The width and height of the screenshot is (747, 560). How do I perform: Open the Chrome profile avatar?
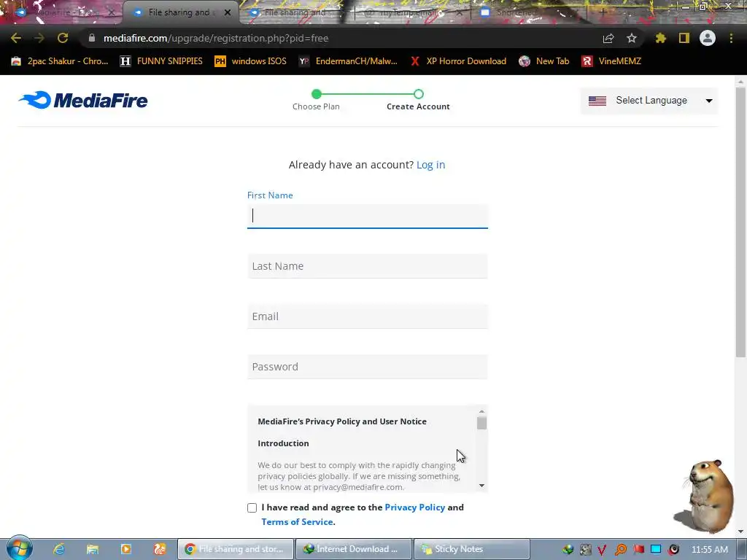pos(708,38)
